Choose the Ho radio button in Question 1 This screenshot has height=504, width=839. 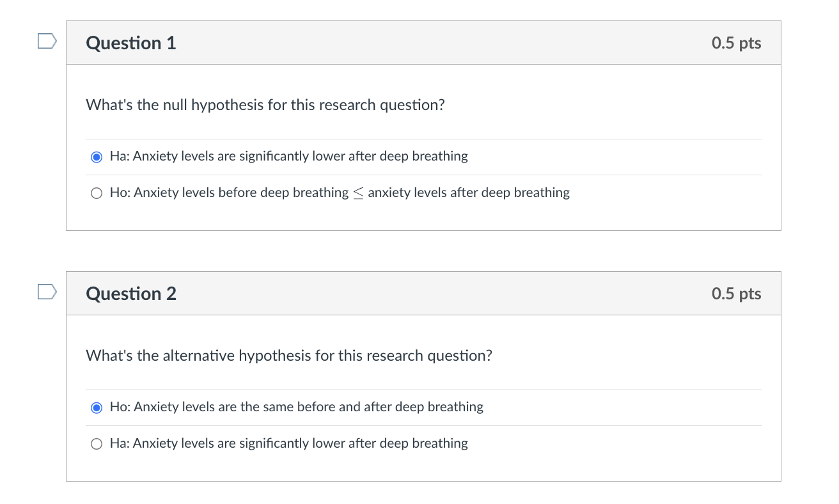(97, 193)
